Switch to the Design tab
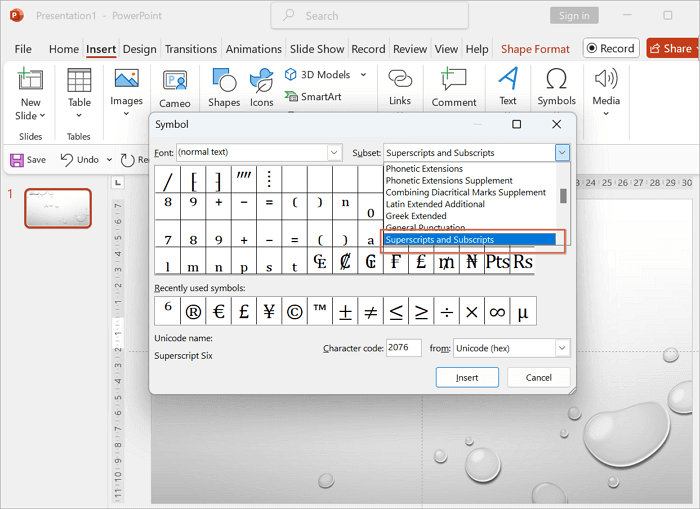Screen dimensions: 700x509 140,49
